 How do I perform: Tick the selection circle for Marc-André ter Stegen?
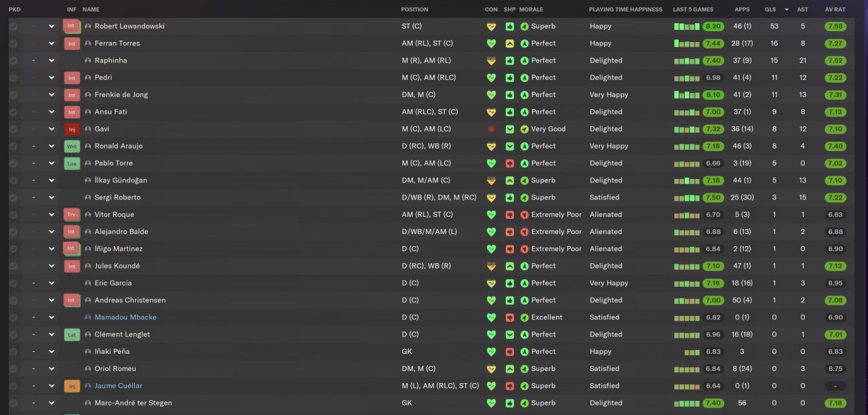pos(13,403)
